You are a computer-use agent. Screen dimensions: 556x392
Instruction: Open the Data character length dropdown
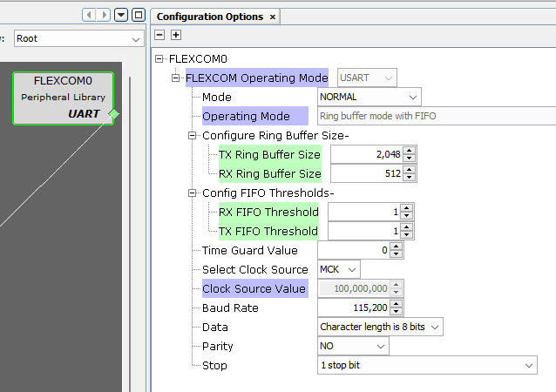pyautogui.click(x=435, y=328)
